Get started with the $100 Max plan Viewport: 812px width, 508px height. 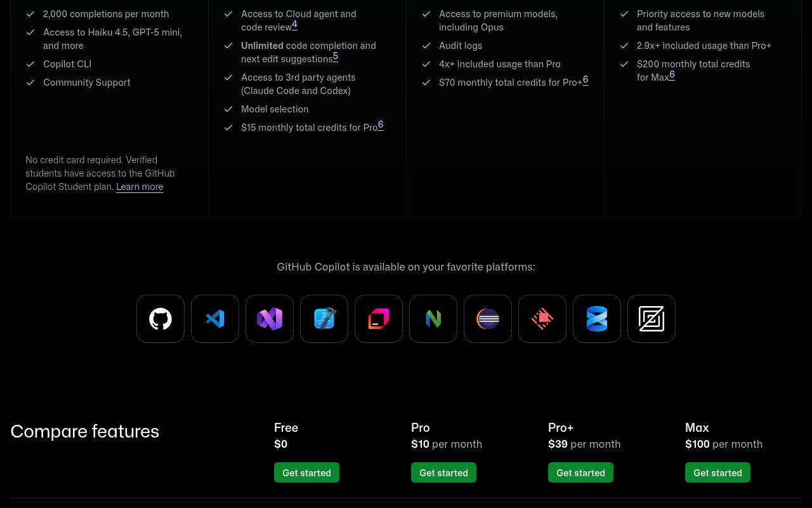(x=717, y=472)
